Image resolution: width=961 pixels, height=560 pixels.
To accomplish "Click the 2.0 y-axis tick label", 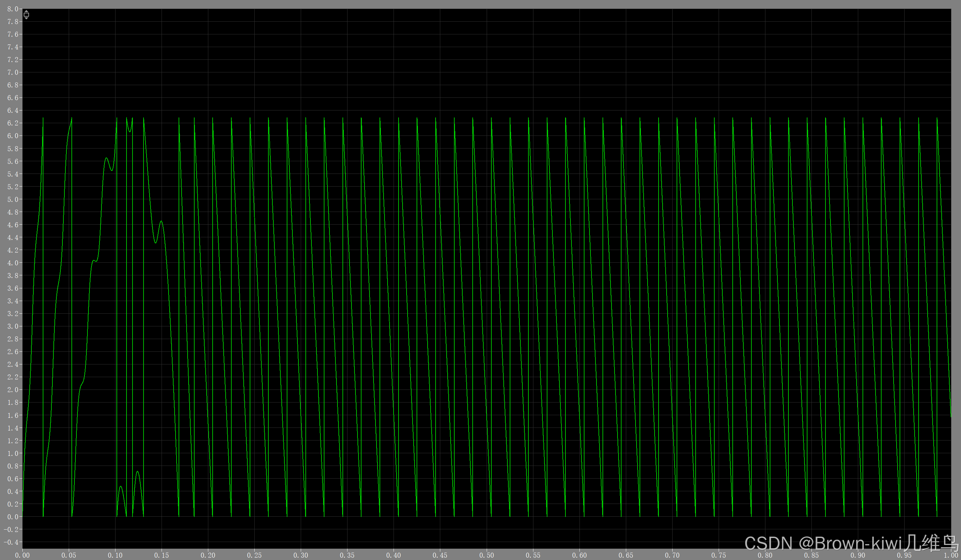I will (12, 389).
